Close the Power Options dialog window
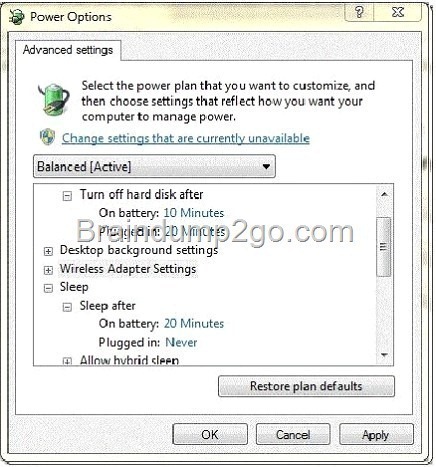The height and width of the screenshot is (467, 436). (x=398, y=12)
